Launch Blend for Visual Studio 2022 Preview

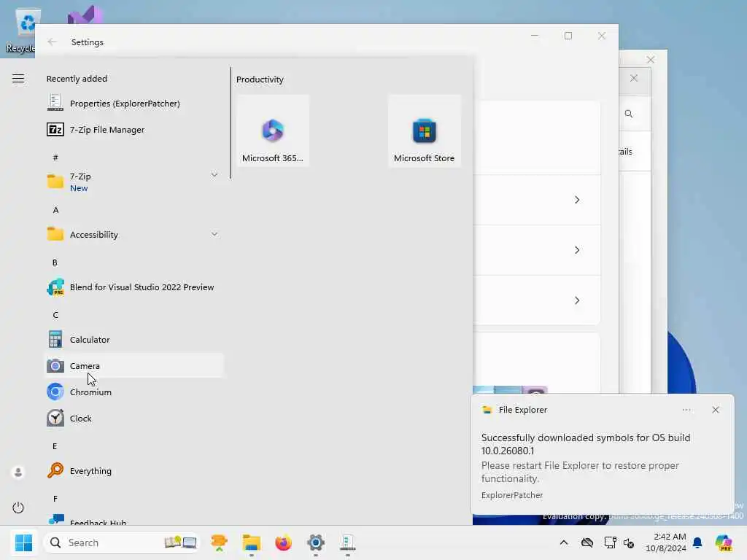coord(134,287)
